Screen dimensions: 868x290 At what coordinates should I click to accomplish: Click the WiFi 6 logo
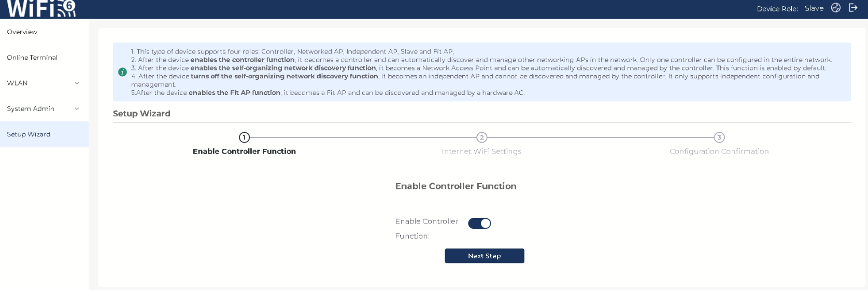click(41, 8)
